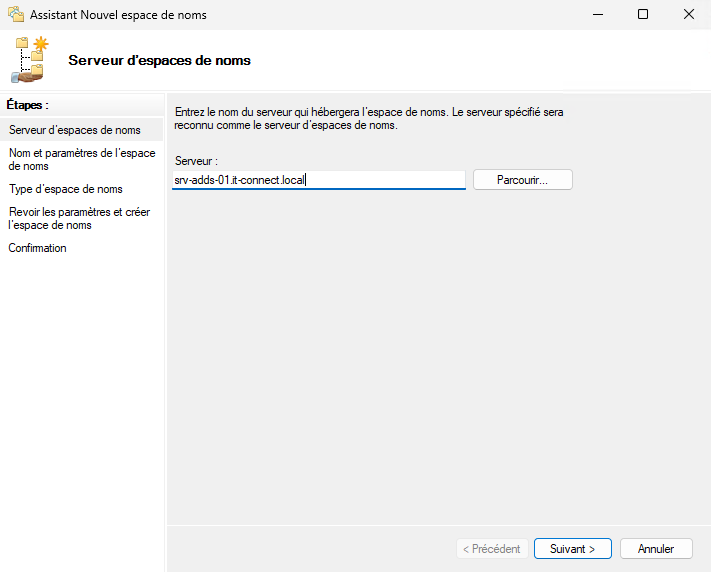This screenshot has height=572, width=711.
Task: Click the instruction text above the server field
Action: pyautogui.click(x=369, y=119)
